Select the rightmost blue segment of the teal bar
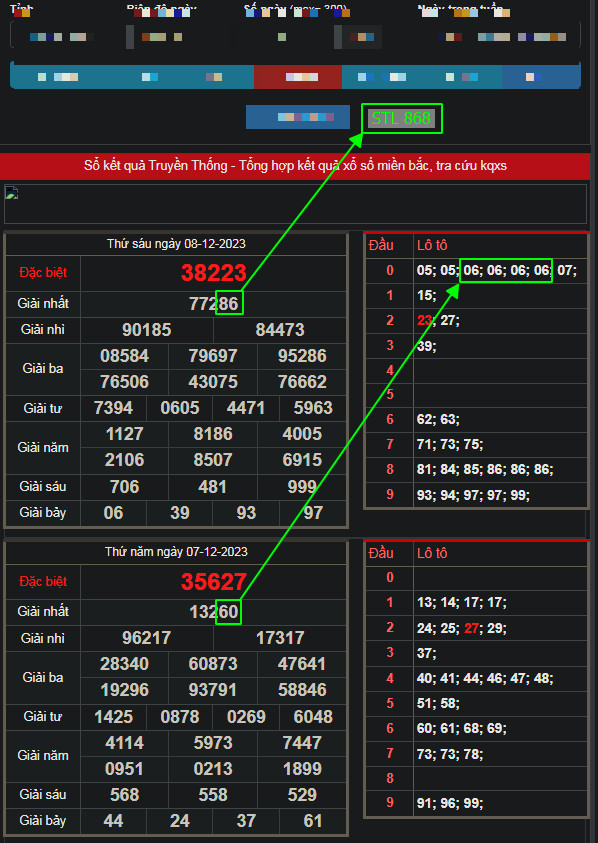This screenshot has width=598, height=843. click(541, 77)
